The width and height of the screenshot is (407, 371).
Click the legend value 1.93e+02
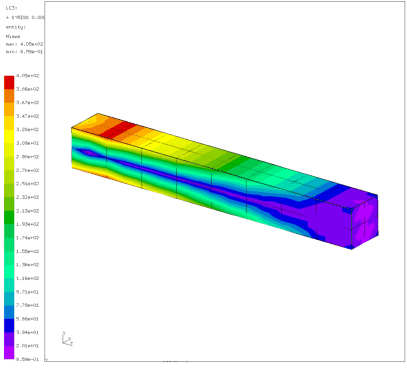pos(28,224)
